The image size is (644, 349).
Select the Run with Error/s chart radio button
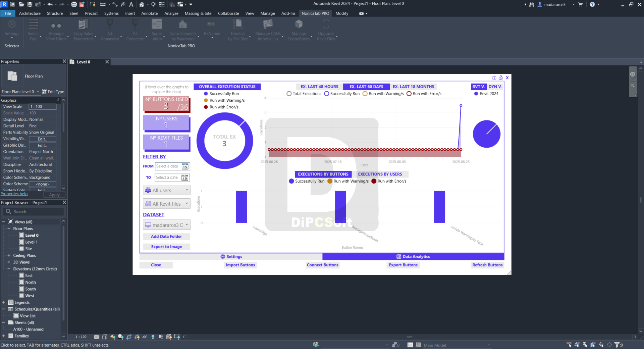coord(409,94)
